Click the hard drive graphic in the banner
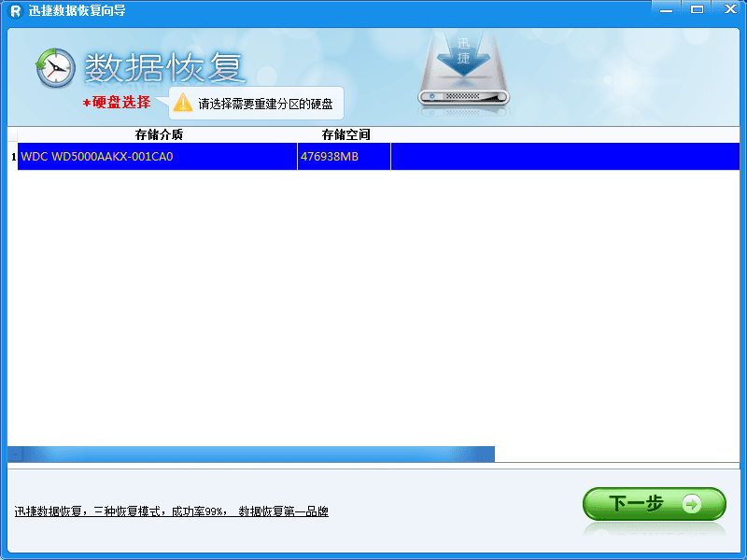 tap(466, 73)
